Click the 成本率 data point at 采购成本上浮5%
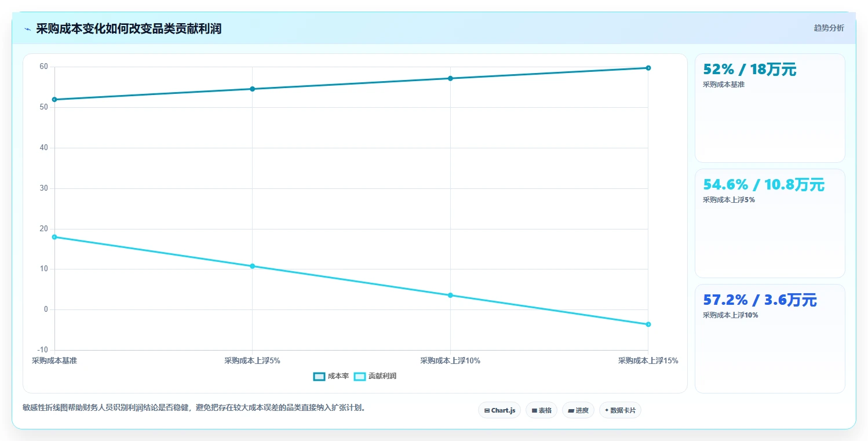Screen dimensions: 868x441 pyautogui.click(x=253, y=89)
